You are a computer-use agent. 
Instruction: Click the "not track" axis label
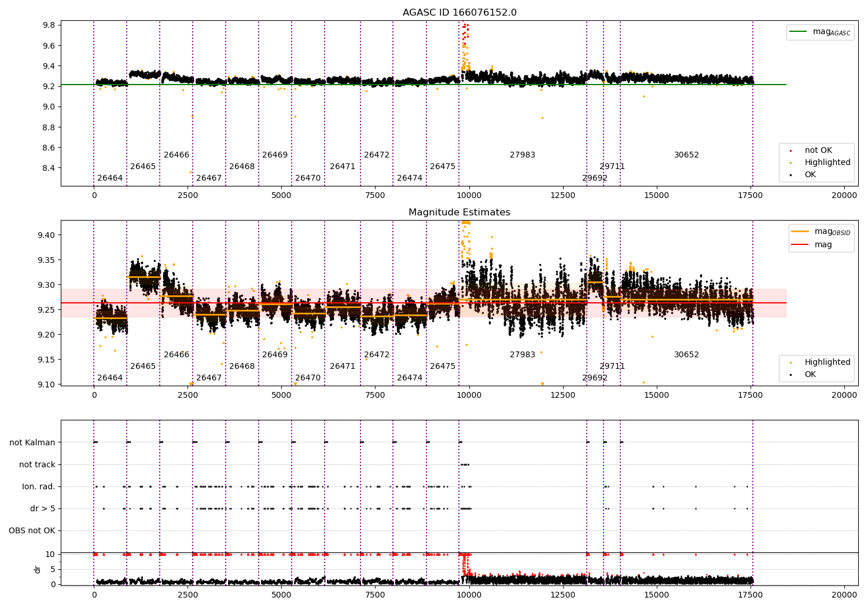[37, 464]
